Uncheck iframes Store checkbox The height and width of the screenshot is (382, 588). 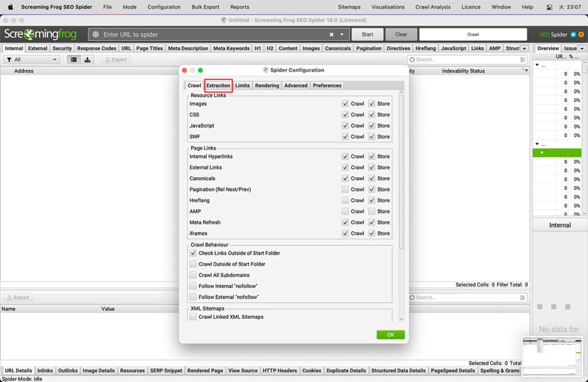point(372,233)
